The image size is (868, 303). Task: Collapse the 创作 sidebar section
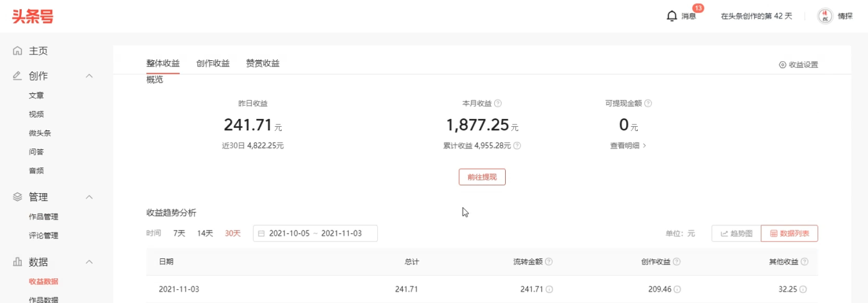(x=89, y=76)
